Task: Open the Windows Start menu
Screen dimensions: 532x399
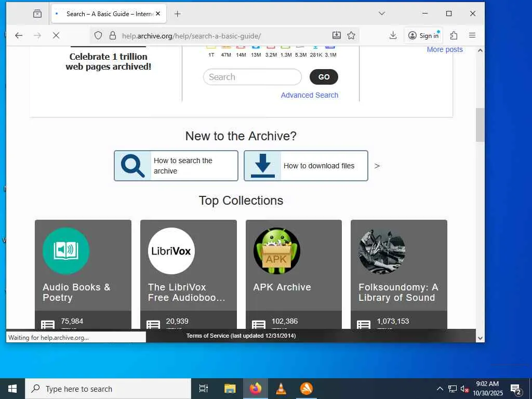Action: pos(12,389)
